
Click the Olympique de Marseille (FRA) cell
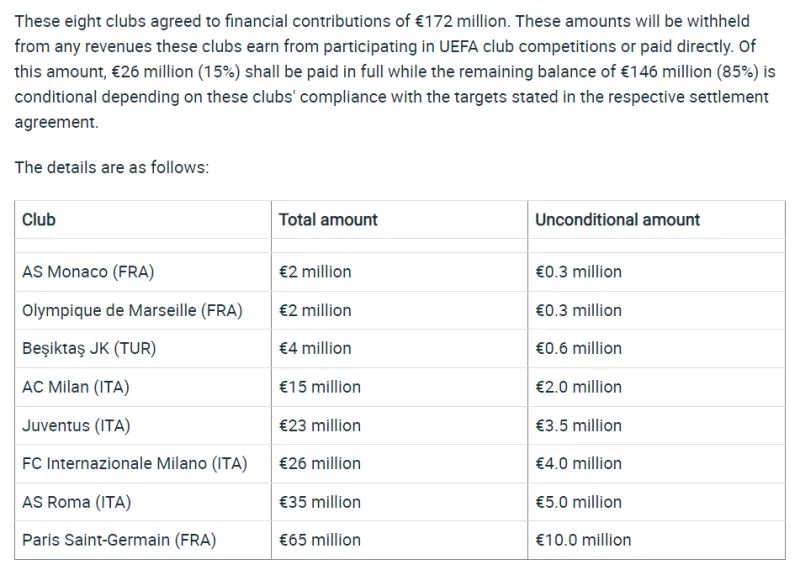pos(132,310)
